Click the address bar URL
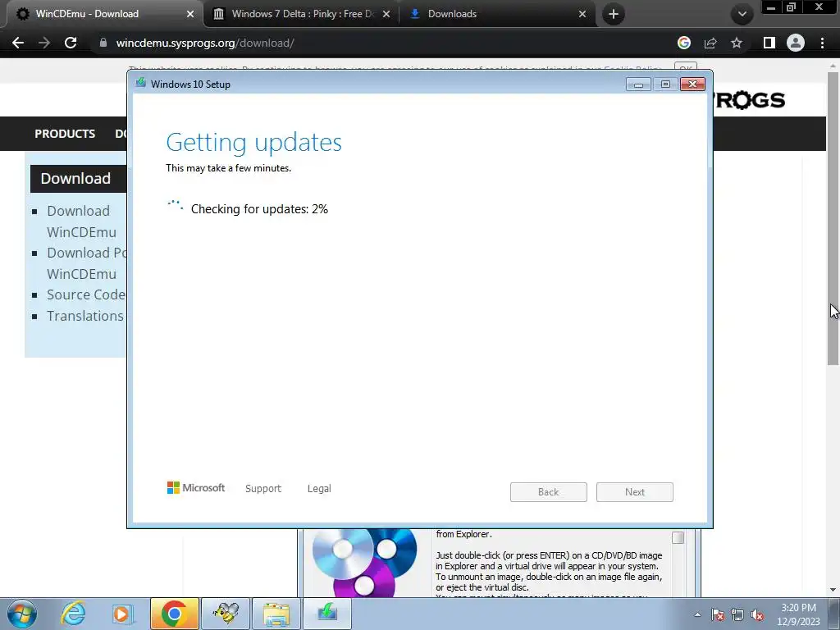Screen dimensions: 840x630 pos(204,43)
